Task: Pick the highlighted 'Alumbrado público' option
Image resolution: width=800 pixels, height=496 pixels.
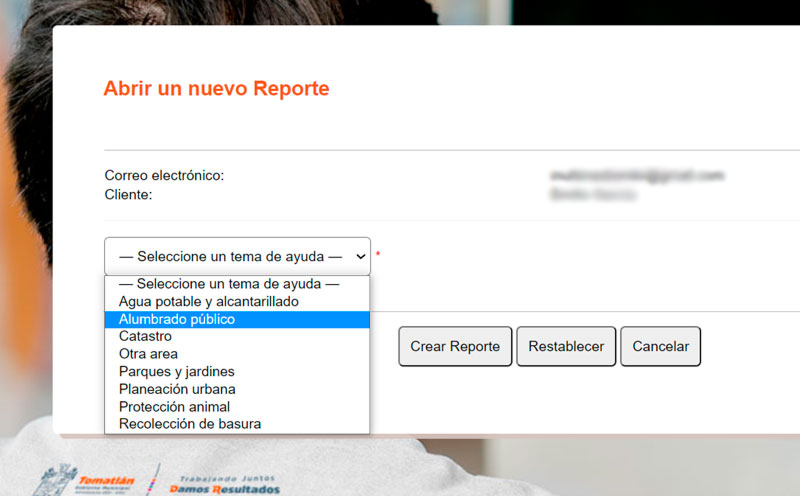Action: click(x=177, y=319)
